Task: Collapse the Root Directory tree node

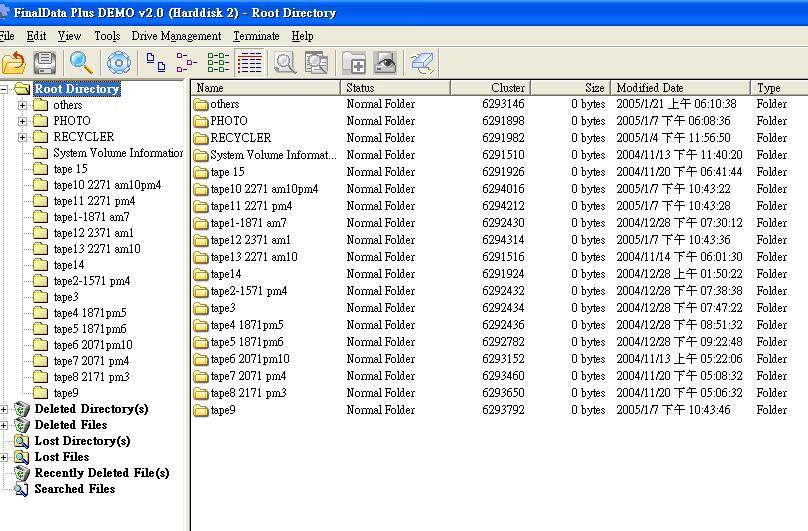Action: (4, 89)
